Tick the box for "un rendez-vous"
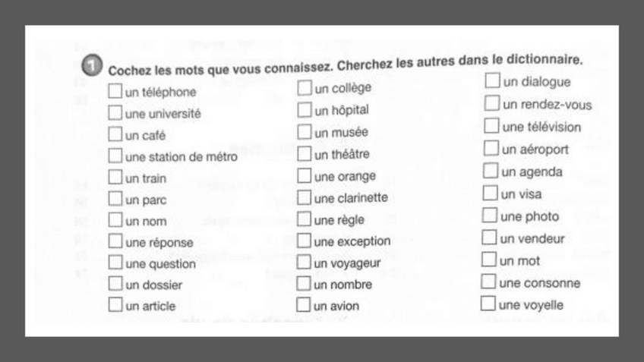 [x=492, y=103]
